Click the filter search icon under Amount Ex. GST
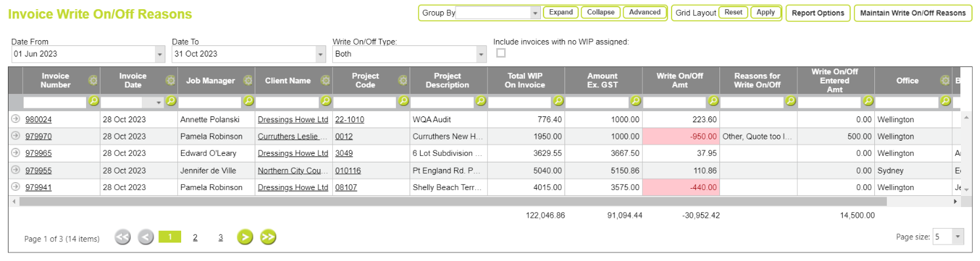 (635, 101)
